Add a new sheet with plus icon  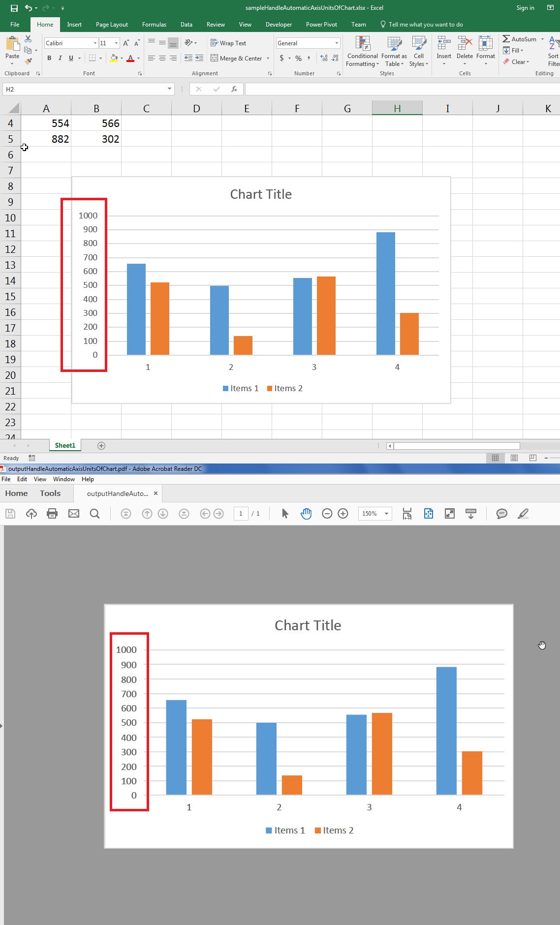tap(101, 446)
